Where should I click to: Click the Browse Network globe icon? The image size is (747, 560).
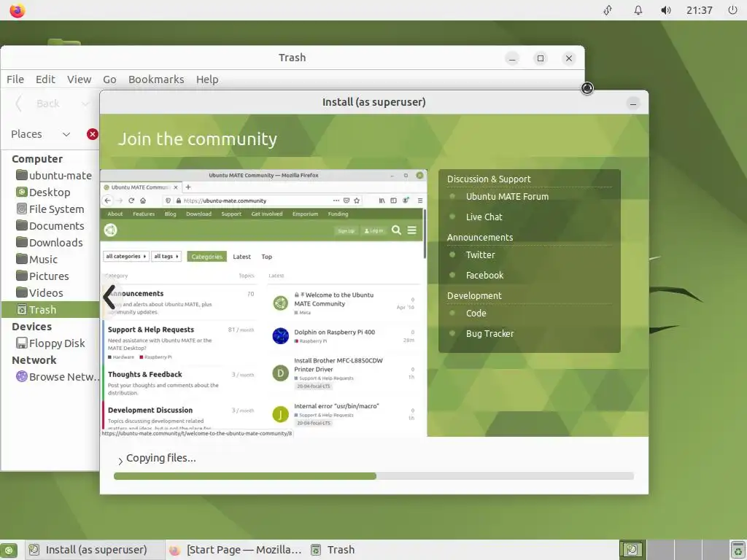[21, 376]
